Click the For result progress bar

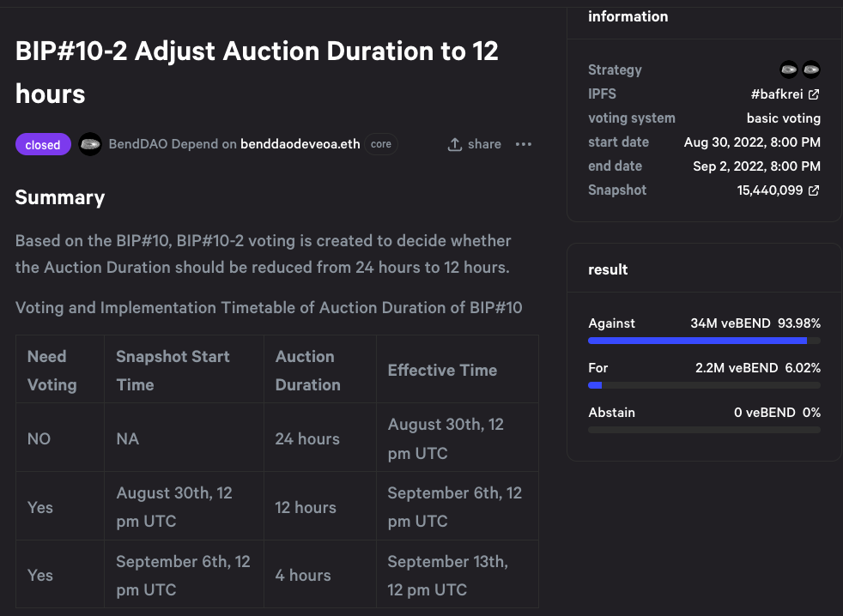(x=704, y=385)
